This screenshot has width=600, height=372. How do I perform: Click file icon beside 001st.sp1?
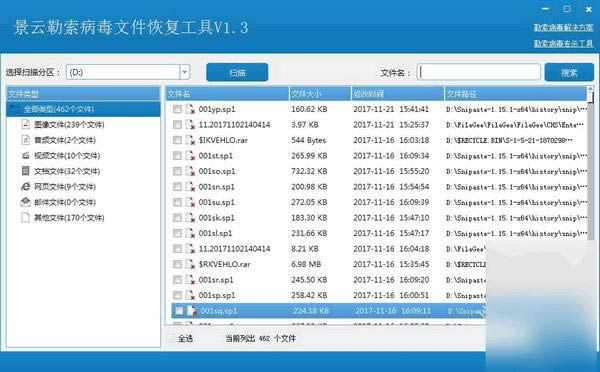190,156
